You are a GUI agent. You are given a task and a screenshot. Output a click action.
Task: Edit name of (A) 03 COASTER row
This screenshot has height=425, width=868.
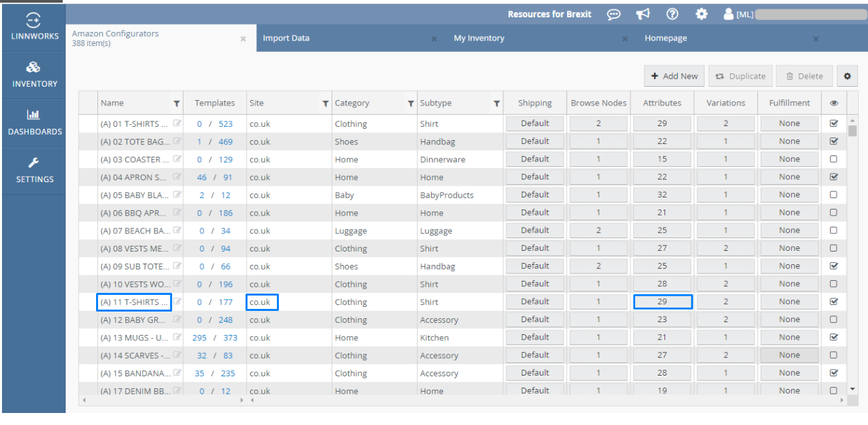coord(177,159)
